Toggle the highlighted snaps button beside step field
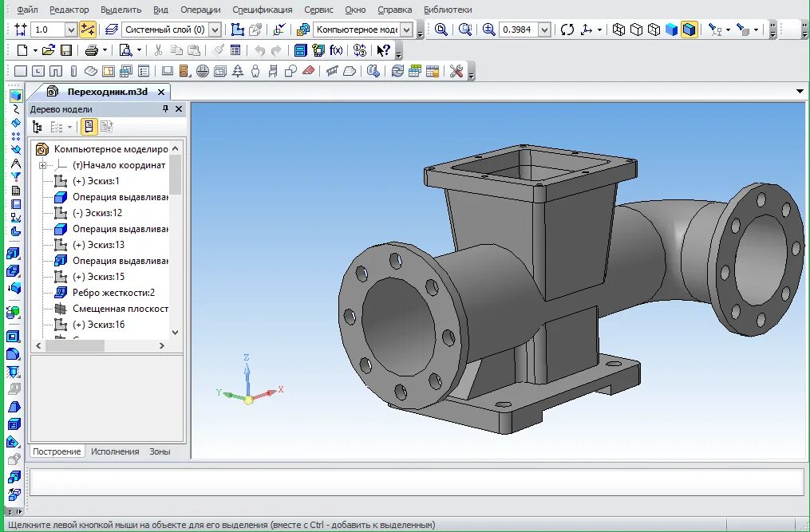This screenshot has height=532, width=810. (88, 30)
